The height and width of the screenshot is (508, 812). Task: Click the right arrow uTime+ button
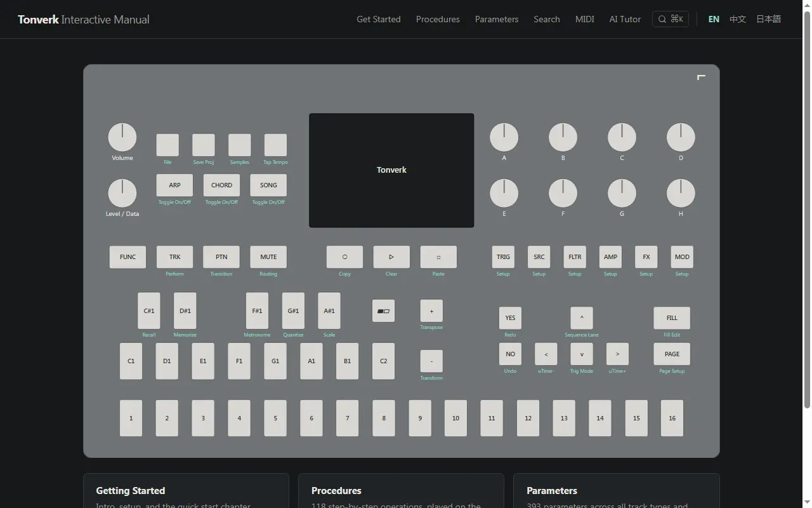click(617, 354)
